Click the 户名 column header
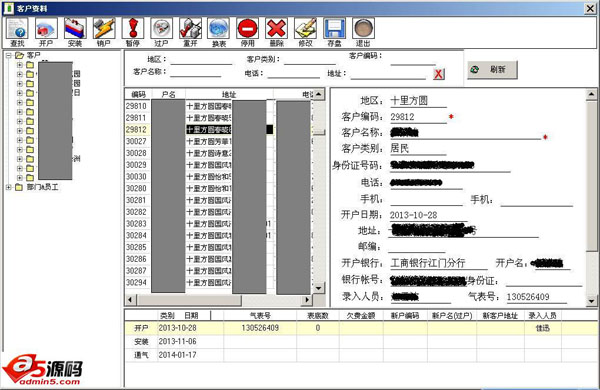The image size is (600, 390). point(168,94)
